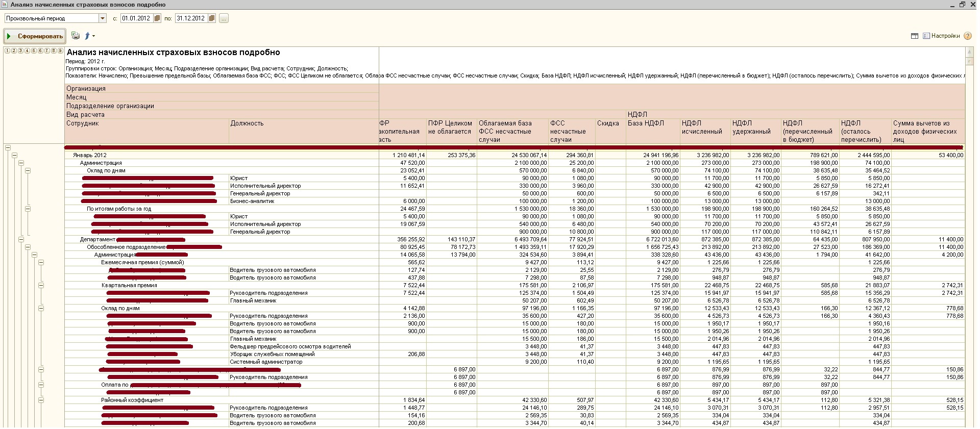
Task: Click the print preview icon
Action: point(76,36)
